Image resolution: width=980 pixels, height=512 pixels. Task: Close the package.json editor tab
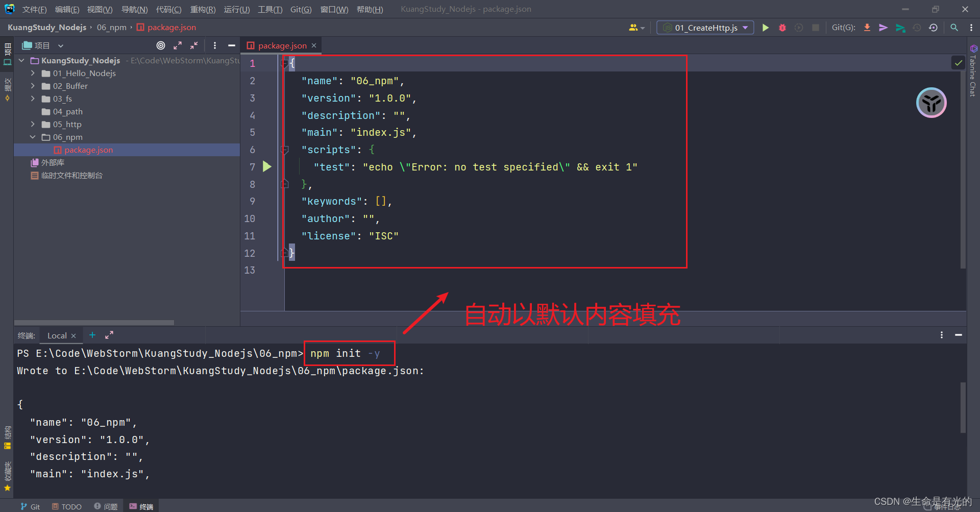click(314, 45)
